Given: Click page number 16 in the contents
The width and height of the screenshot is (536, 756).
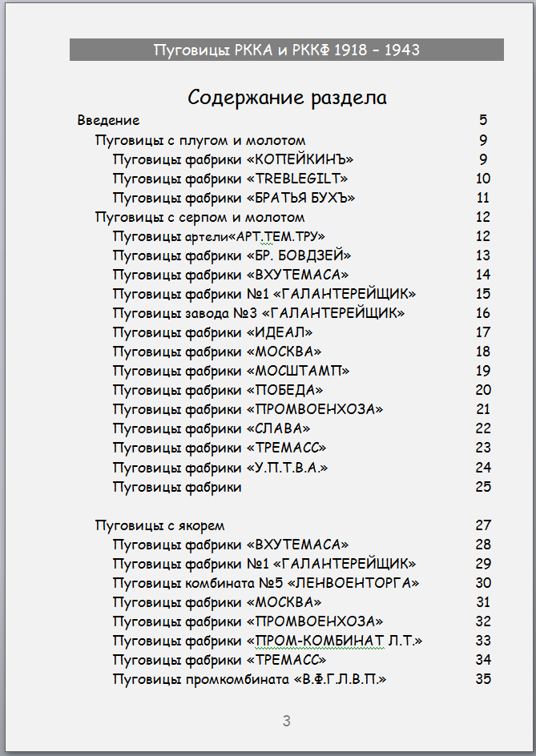Looking at the screenshot, I should [x=483, y=313].
